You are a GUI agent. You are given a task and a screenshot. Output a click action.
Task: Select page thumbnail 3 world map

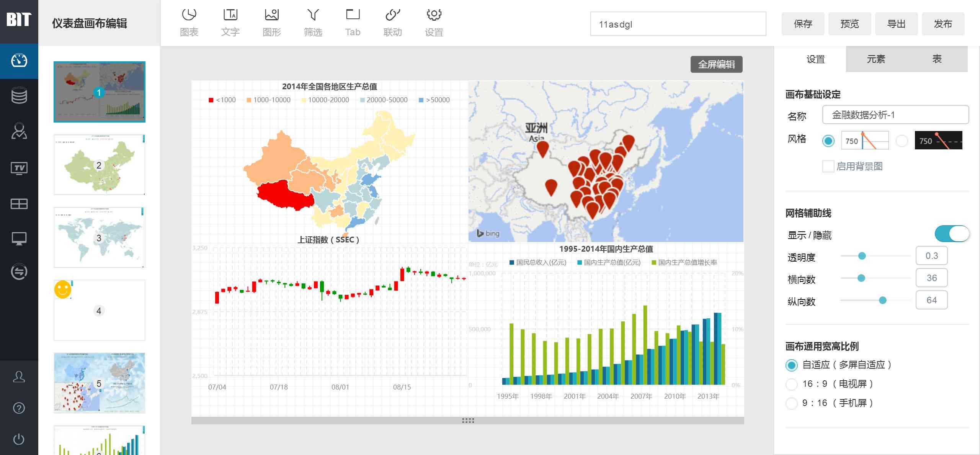pyautogui.click(x=100, y=237)
